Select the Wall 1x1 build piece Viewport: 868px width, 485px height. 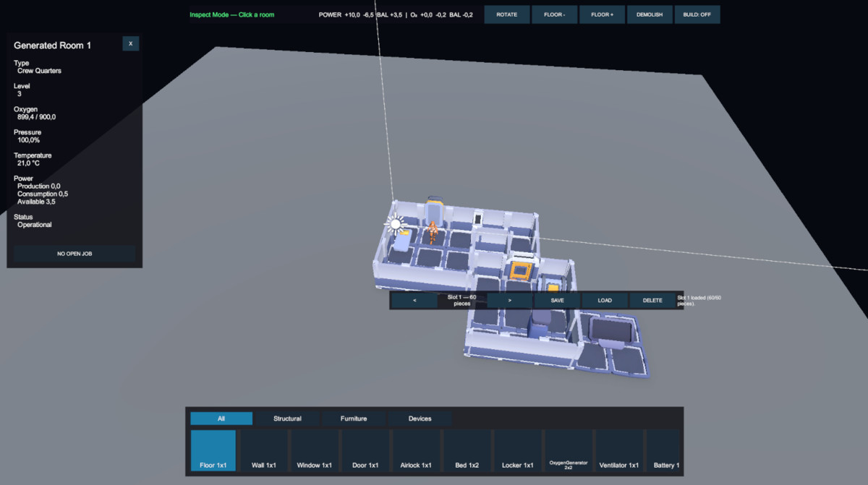(263, 450)
